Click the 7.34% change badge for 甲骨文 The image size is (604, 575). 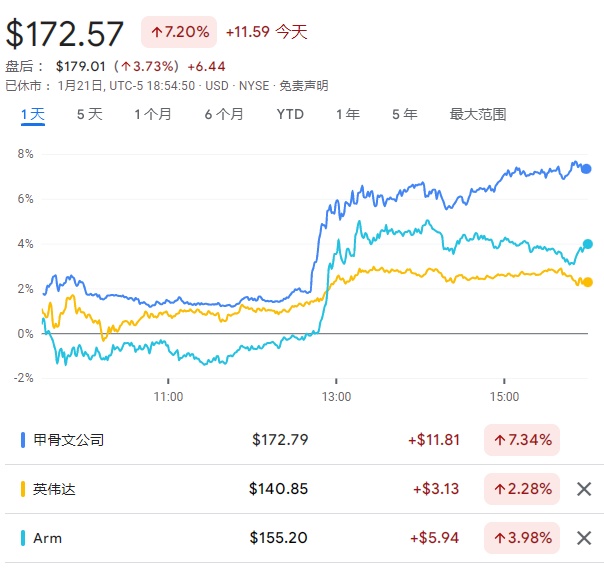pos(521,439)
